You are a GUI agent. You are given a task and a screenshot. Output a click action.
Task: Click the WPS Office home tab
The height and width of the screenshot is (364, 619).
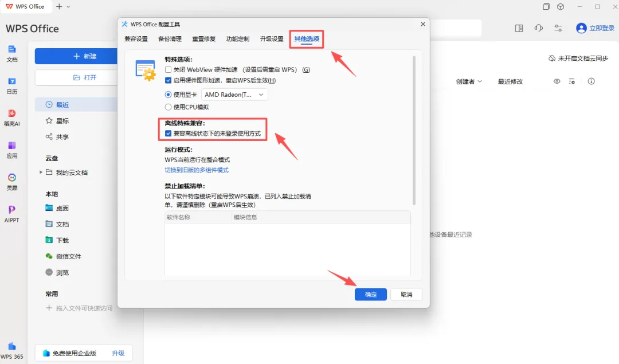point(25,7)
